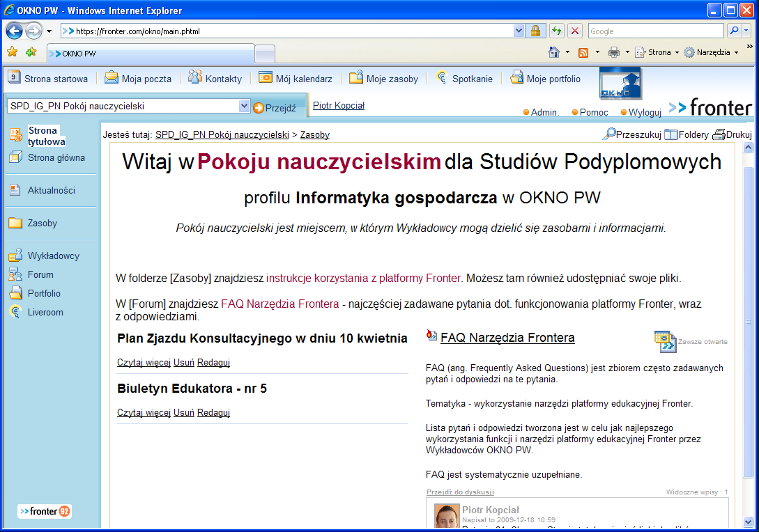Expand the Print dropdown arrow
This screenshot has width=759, height=532.
pos(627,52)
